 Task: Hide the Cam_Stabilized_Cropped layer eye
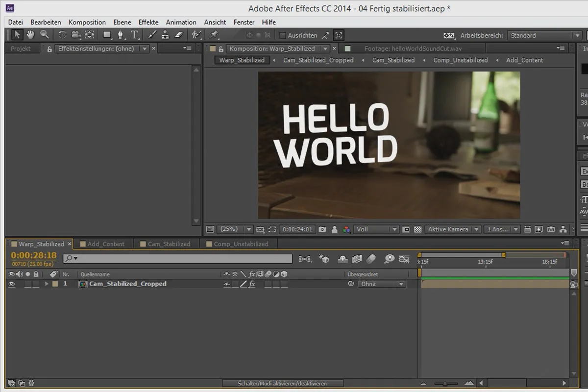pyautogui.click(x=11, y=284)
